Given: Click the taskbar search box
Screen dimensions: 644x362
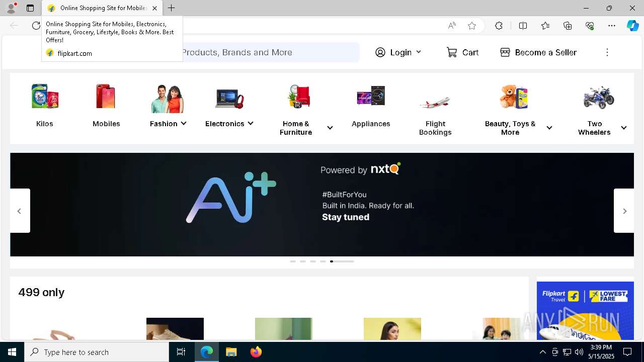Looking at the screenshot, I should 97,352.
